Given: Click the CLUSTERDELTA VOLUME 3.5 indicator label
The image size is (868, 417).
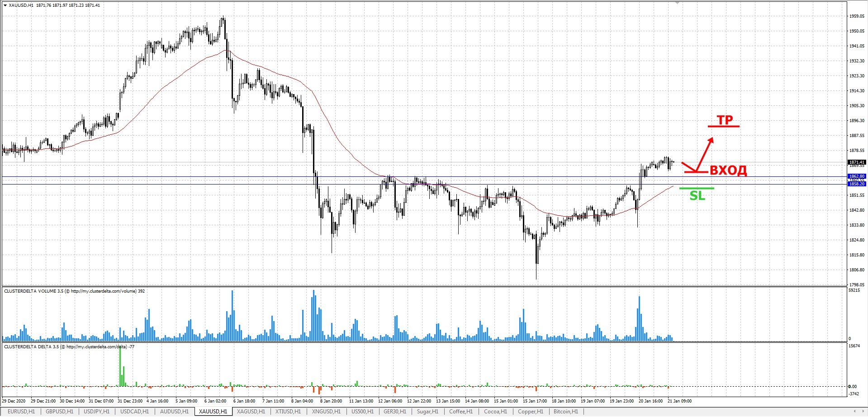Looking at the screenshot, I should pos(74,291).
